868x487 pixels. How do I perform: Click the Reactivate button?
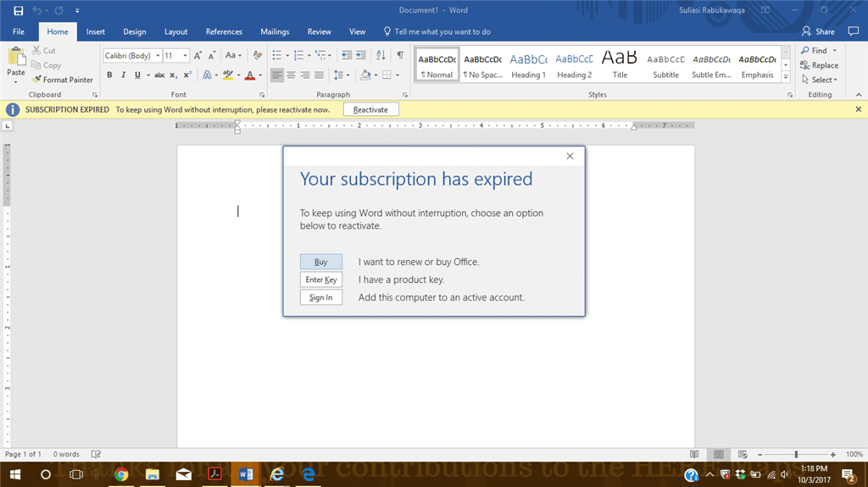pos(371,109)
